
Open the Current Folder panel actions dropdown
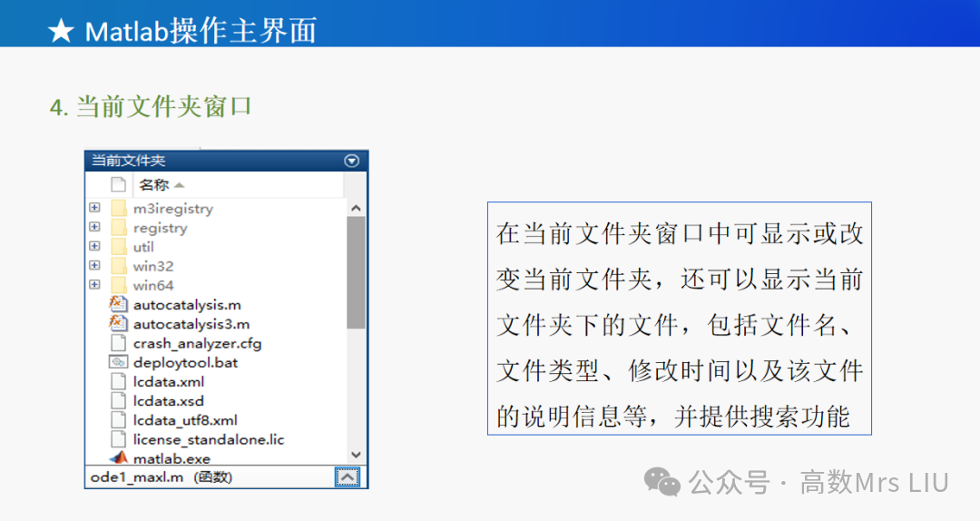point(352,161)
